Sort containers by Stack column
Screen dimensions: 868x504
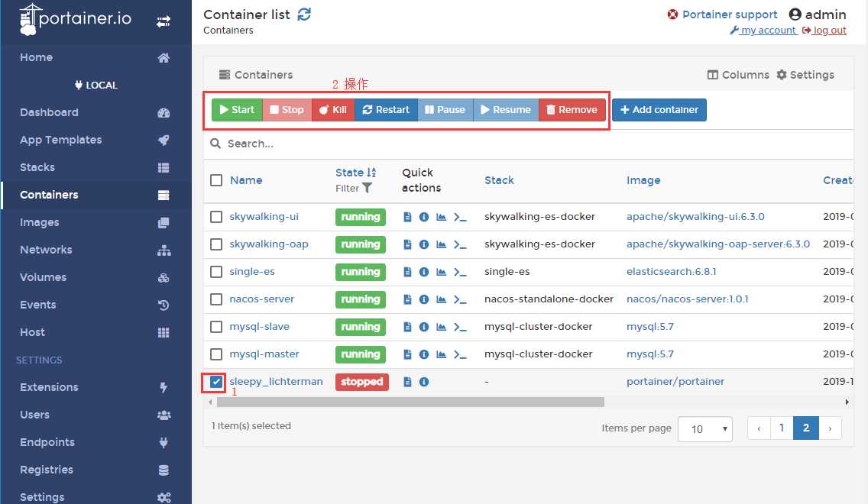(499, 180)
